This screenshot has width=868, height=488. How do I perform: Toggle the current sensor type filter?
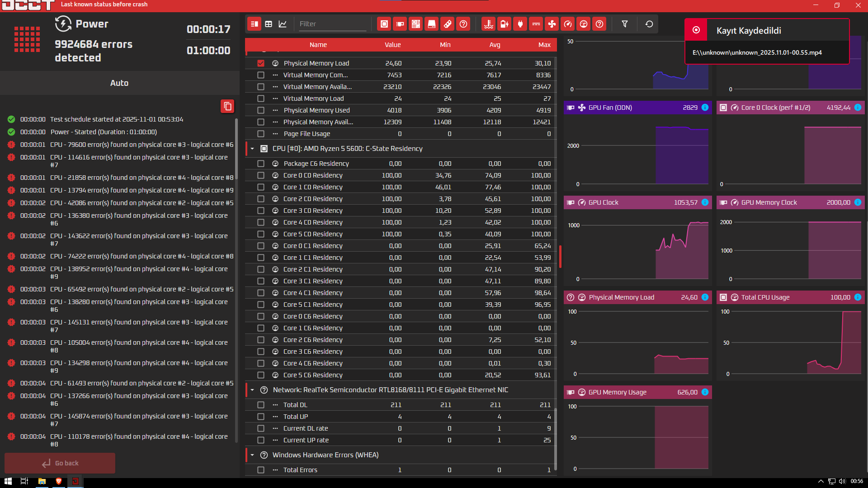pyautogui.click(x=536, y=24)
